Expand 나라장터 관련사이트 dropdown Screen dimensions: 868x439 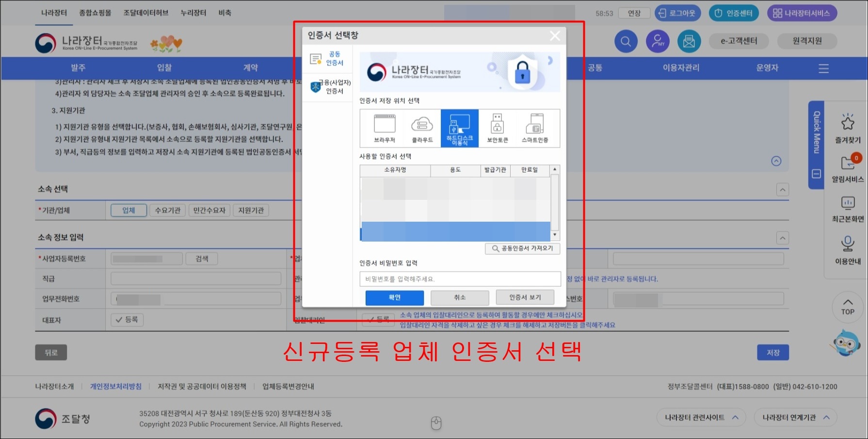click(x=701, y=417)
